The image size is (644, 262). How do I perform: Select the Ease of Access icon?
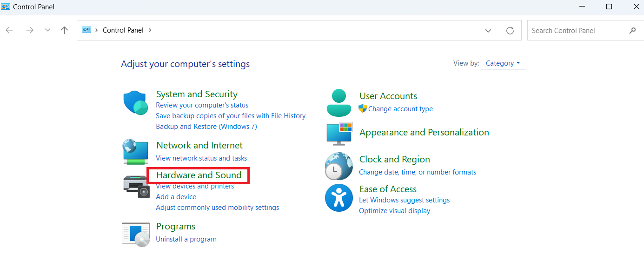339,198
